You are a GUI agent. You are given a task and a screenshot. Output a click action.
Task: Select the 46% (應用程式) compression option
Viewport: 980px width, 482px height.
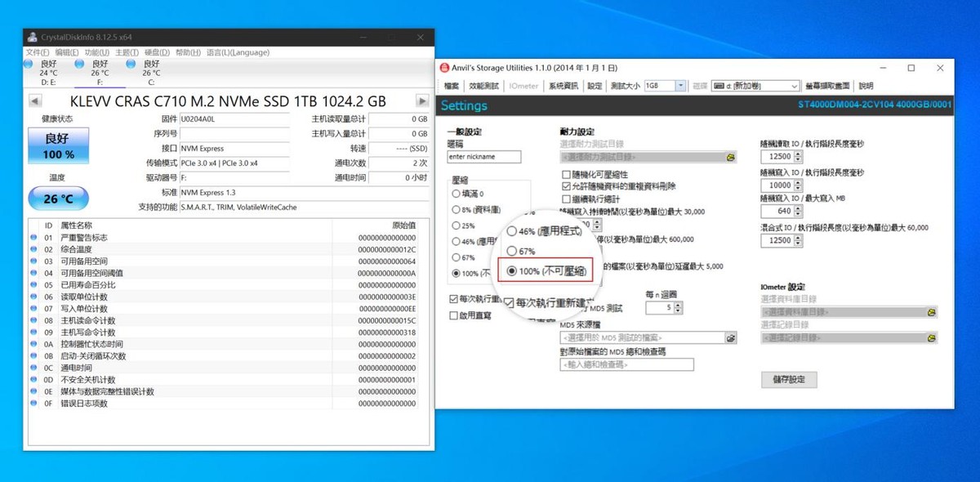click(x=510, y=231)
